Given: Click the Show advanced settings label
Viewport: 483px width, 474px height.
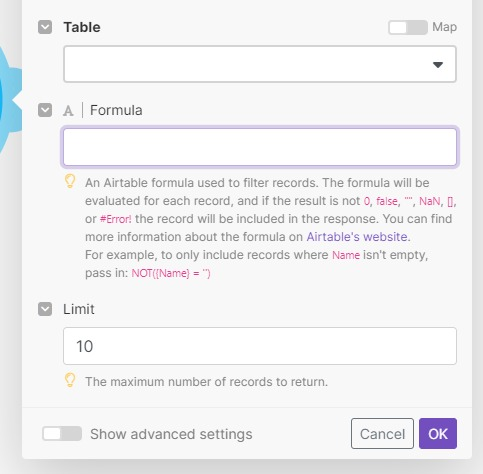Looking at the screenshot, I should tap(171, 434).
